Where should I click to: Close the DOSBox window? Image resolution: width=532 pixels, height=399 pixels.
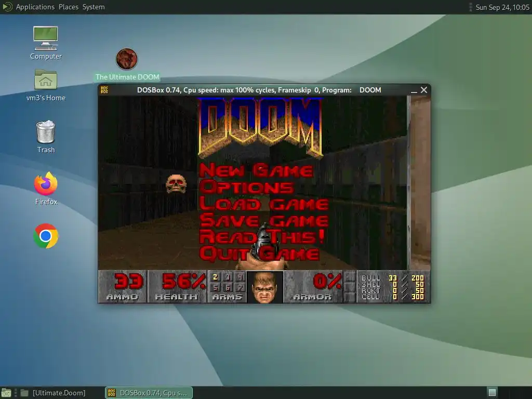coord(424,90)
